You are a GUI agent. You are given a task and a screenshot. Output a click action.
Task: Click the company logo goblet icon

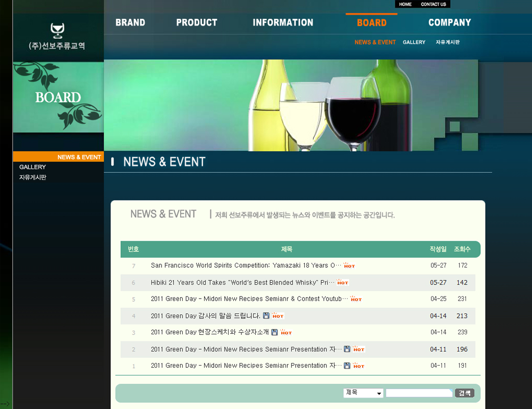57,30
